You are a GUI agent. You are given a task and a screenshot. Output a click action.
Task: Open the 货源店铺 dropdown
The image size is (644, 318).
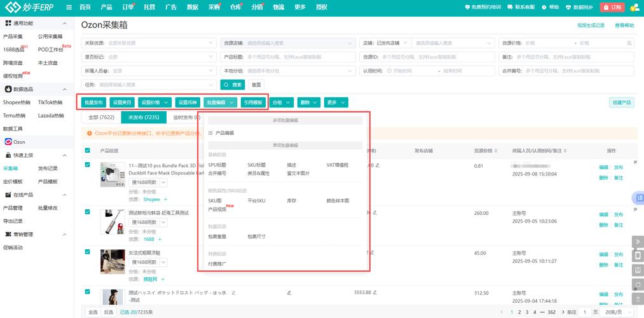pyautogui.click(x=288, y=43)
